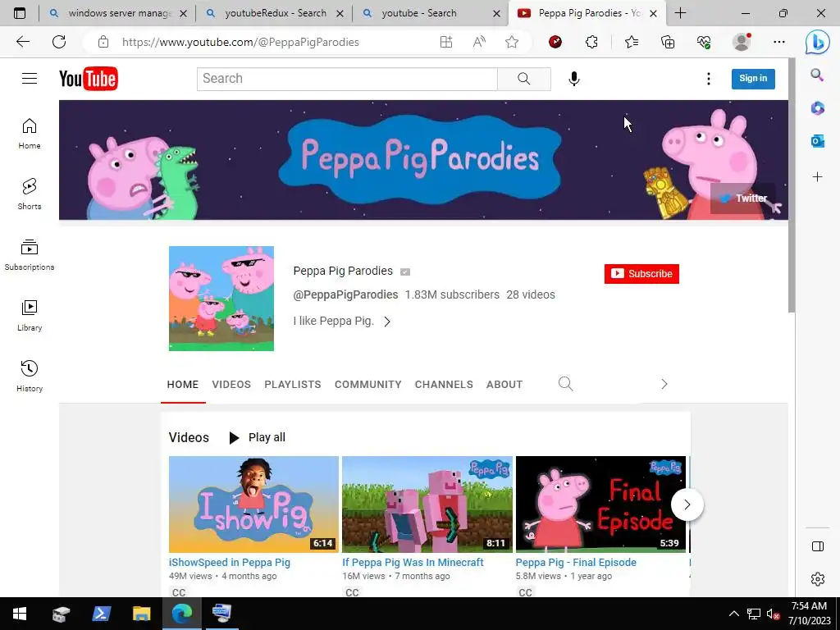Open browser Extensions puzzle icon

point(591,42)
